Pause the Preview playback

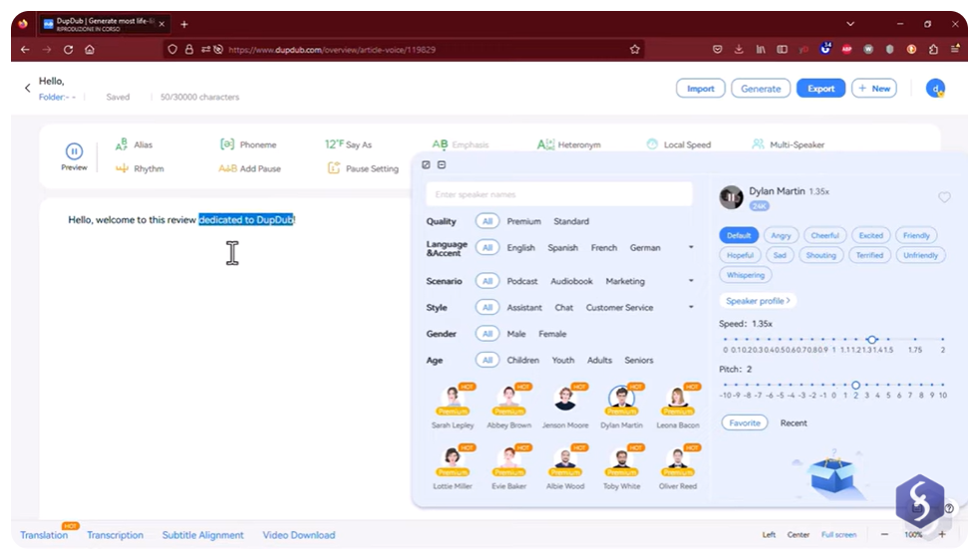[x=74, y=151]
